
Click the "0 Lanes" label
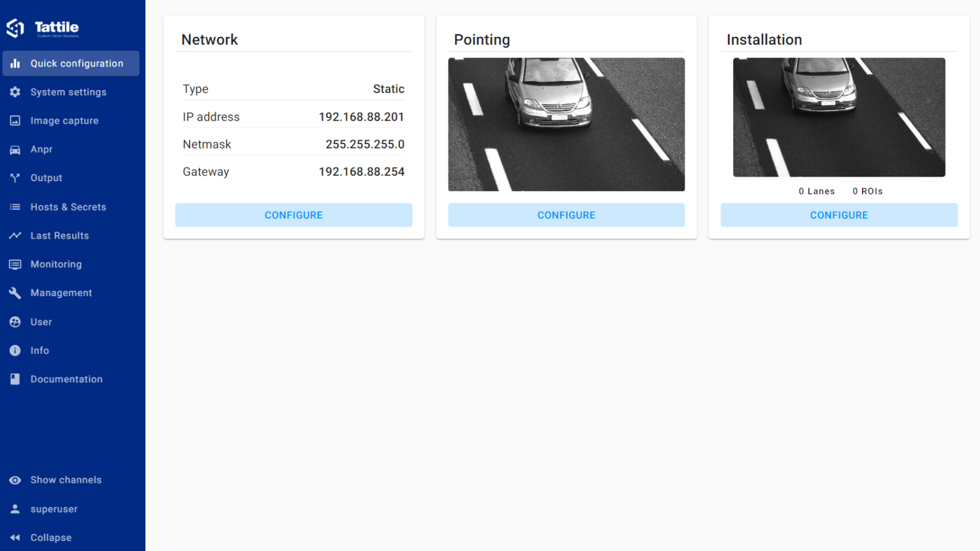pyautogui.click(x=817, y=191)
